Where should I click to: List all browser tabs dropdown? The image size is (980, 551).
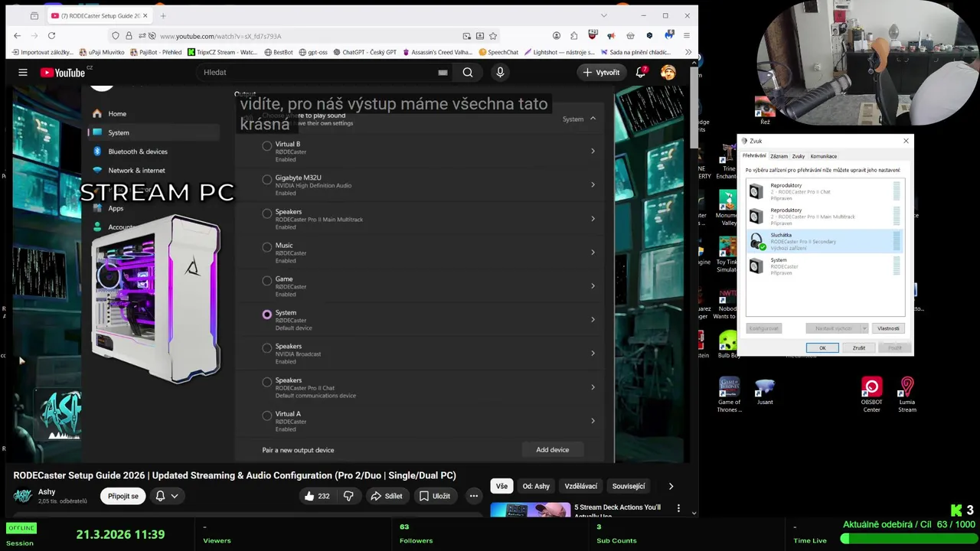coord(603,15)
